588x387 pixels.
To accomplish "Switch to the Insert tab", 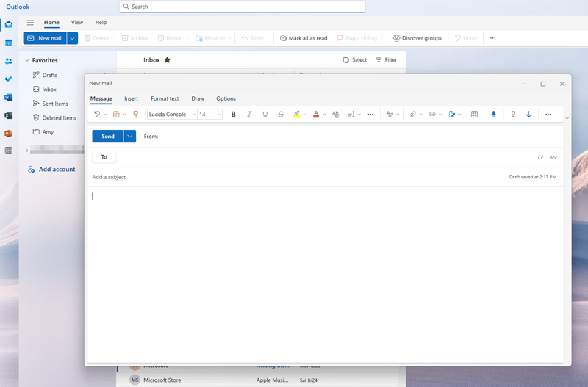I will pos(131,98).
